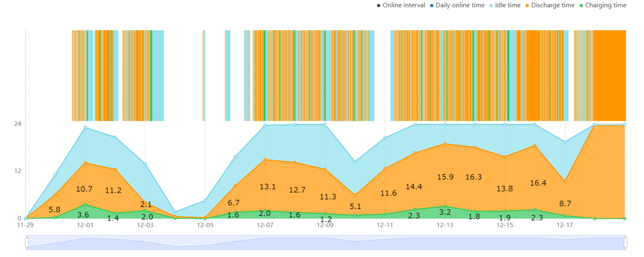Click the 16.4 discharge data label
This screenshot has width=644, height=257.
(539, 183)
